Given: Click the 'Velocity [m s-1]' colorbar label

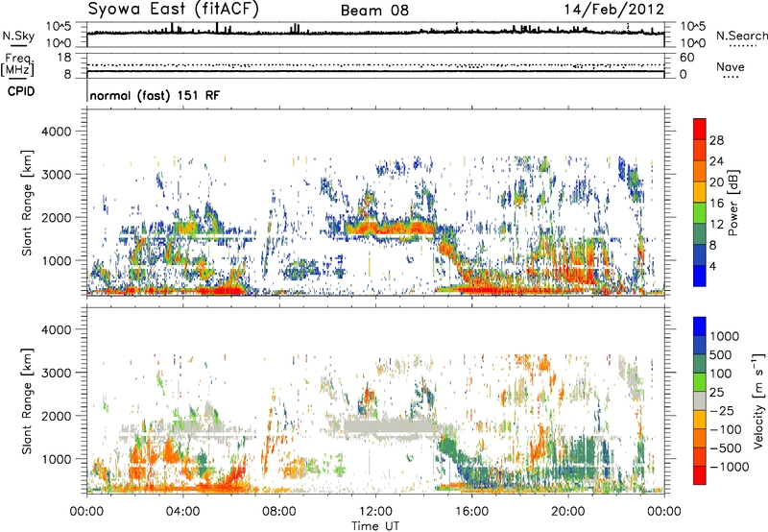Looking at the screenshot, I should (758, 400).
